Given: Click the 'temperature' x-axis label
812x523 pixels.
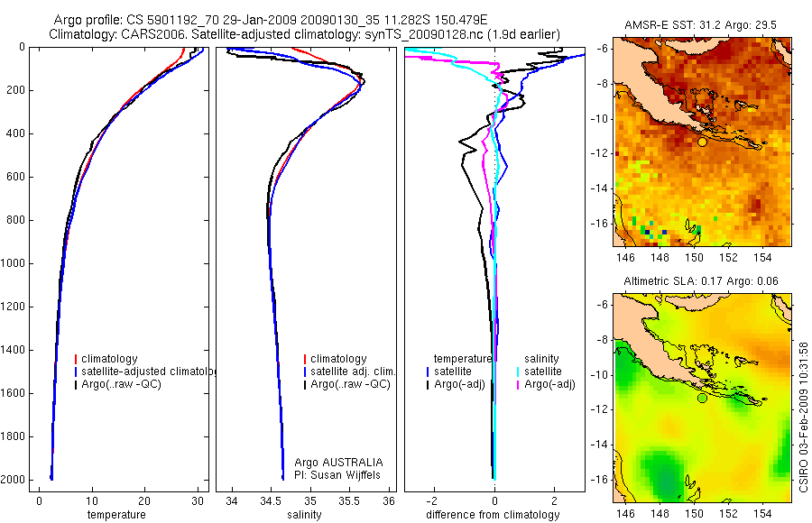Looking at the screenshot, I should pos(116,515).
